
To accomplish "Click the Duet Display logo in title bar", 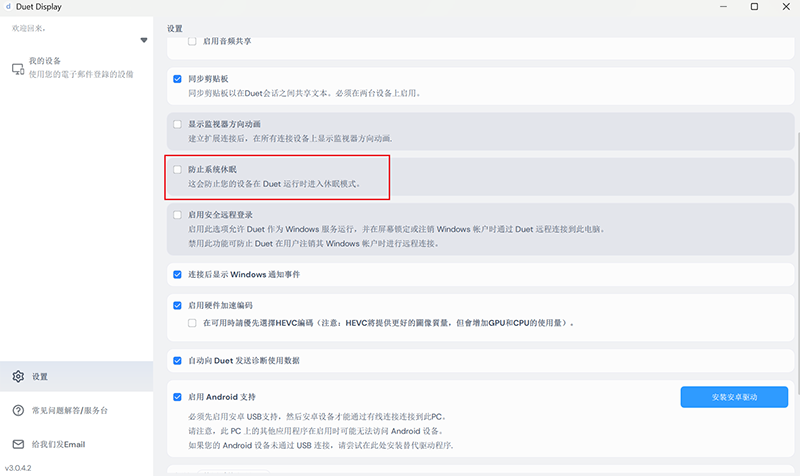I will (x=8, y=7).
